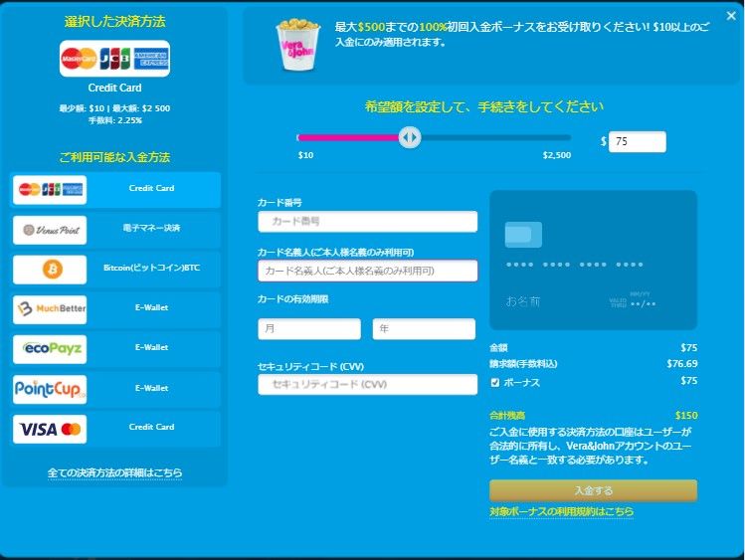Image resolution: width=745 pixels, height=560 pixels.
Task: Click the $10 slider minimum label
Action: pyautogui.click(x=305, y=155)
